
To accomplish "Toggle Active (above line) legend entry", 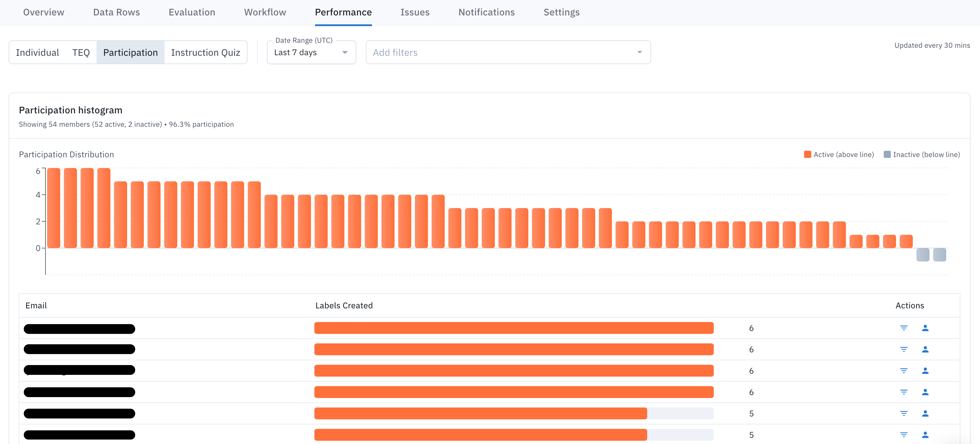I will click(839, 154).
